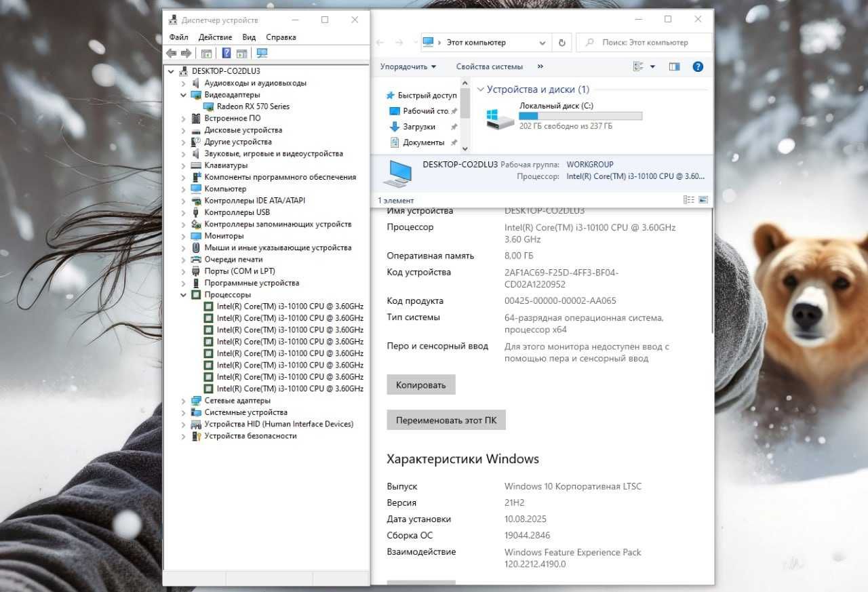Click the navigation pane scrollbar up arrow
868x592 pixels.
(x=465, y=81)
